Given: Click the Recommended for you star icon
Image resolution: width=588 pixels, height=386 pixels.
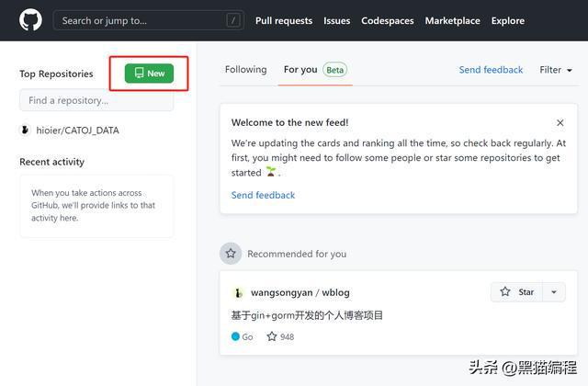Looking at the screenshot, I should [x=232, y=253].
